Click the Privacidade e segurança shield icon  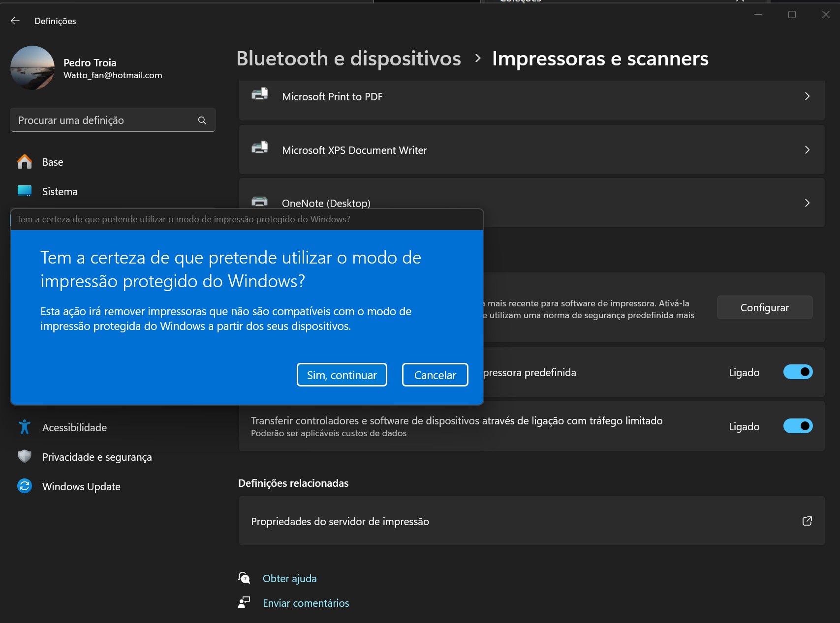coord(25,457)
